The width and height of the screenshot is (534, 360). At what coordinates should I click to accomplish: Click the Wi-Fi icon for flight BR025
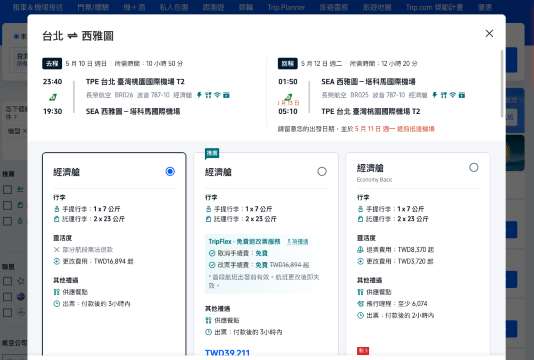(453, 95)
